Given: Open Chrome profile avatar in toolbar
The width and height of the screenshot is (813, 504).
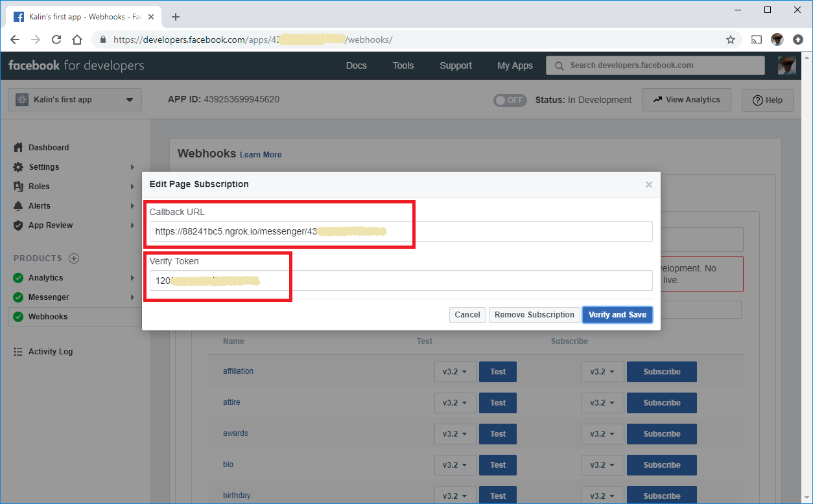Looking at the screenshot, I should (777, 40).
